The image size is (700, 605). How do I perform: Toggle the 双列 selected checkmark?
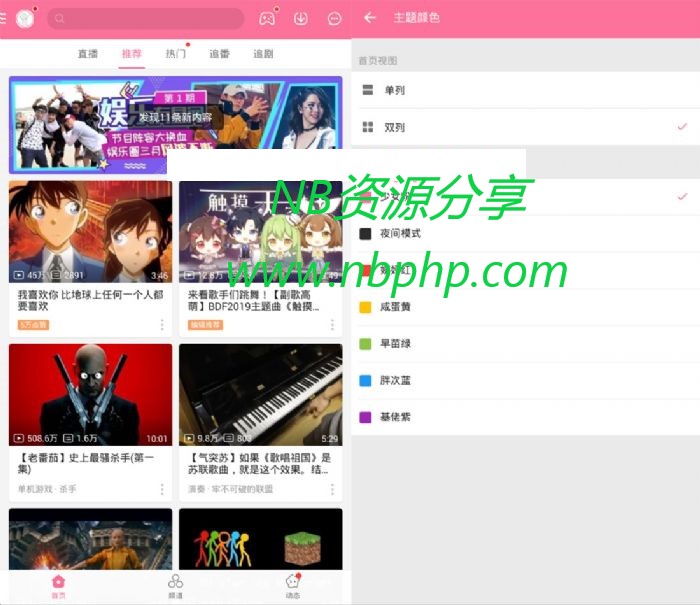(682, 127)
